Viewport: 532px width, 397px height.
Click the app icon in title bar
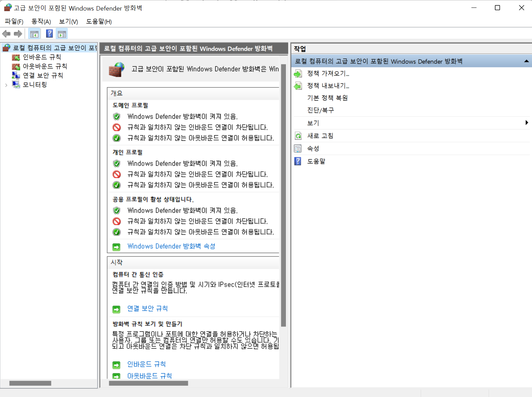click(8, 7)
